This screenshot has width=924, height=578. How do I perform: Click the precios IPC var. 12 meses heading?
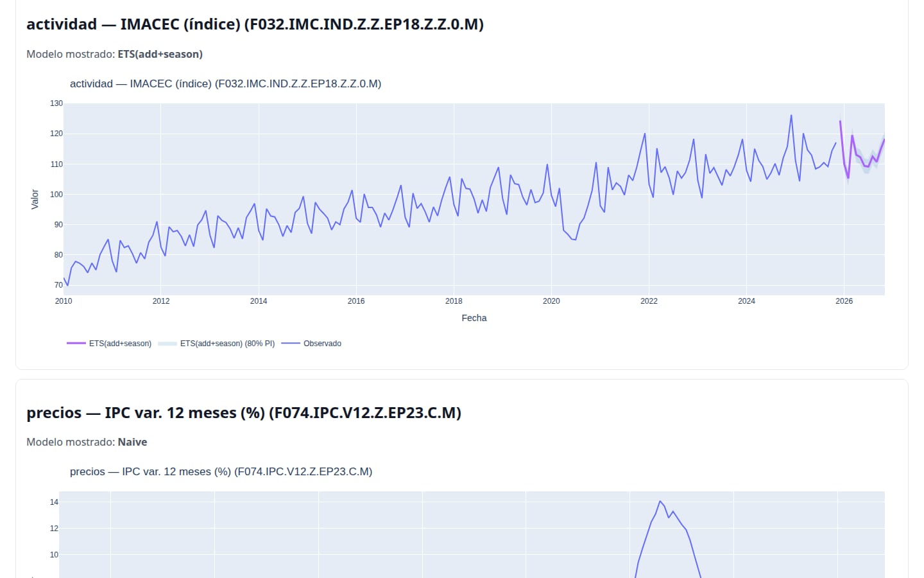click(244, 413)
